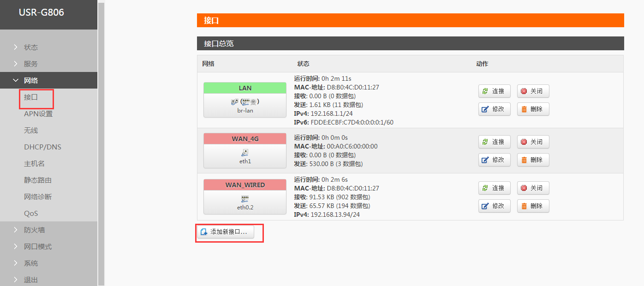
Task: Expand the 防火墙 sidebar section
Action: pyautogui.click(x=35, y=230)
